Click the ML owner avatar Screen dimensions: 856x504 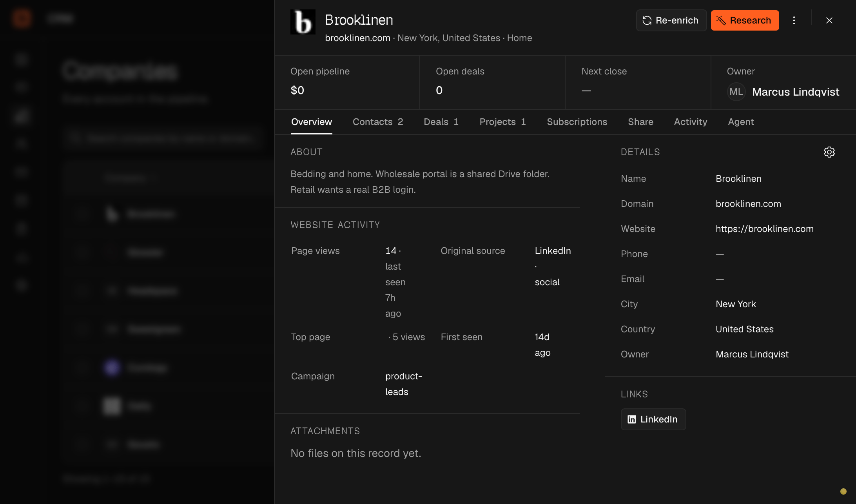click(x=736, y=92)
